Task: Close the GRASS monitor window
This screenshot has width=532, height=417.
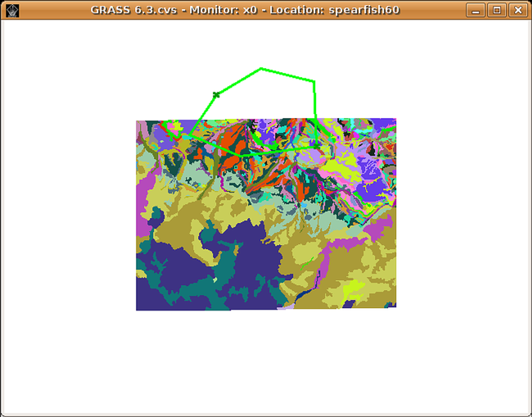Action: click(x=518, y=10)
